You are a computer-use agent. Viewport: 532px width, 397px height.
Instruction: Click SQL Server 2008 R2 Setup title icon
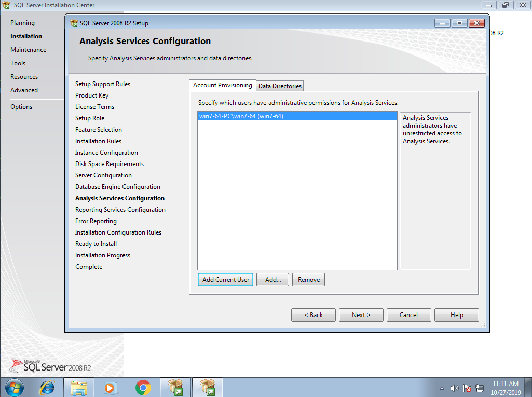[x=74, y=23]
